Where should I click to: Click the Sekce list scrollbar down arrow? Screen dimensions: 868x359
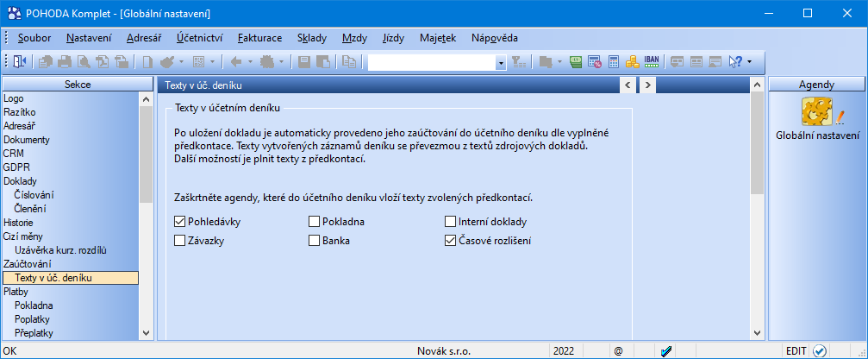(x=146, y=332)
